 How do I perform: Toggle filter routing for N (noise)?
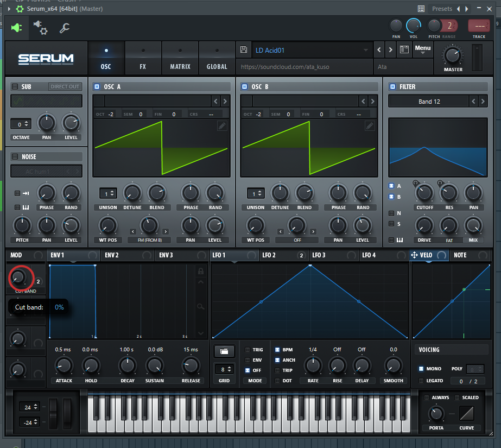[391, 213]
